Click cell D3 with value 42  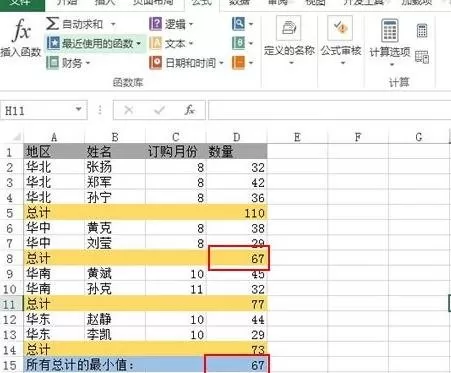[x=237, y=182]
